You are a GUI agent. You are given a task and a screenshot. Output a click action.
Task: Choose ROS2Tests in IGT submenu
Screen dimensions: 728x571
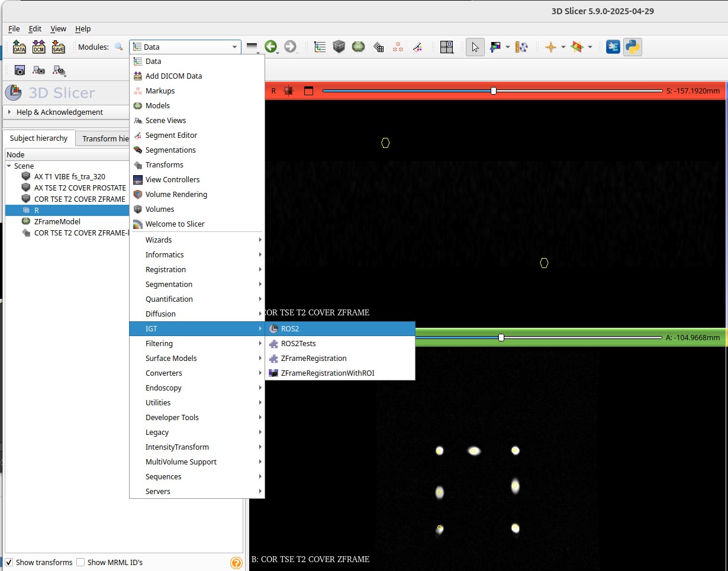(x=340, y=343)
